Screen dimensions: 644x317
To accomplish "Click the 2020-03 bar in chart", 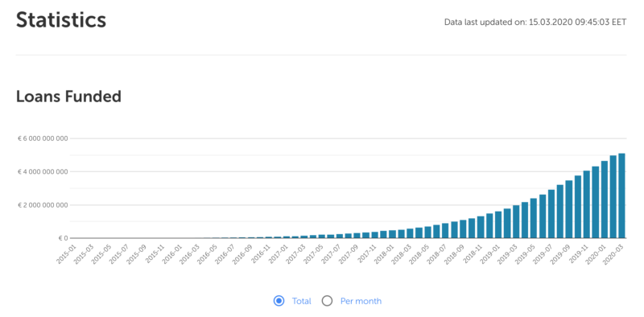I will (621, 196).
